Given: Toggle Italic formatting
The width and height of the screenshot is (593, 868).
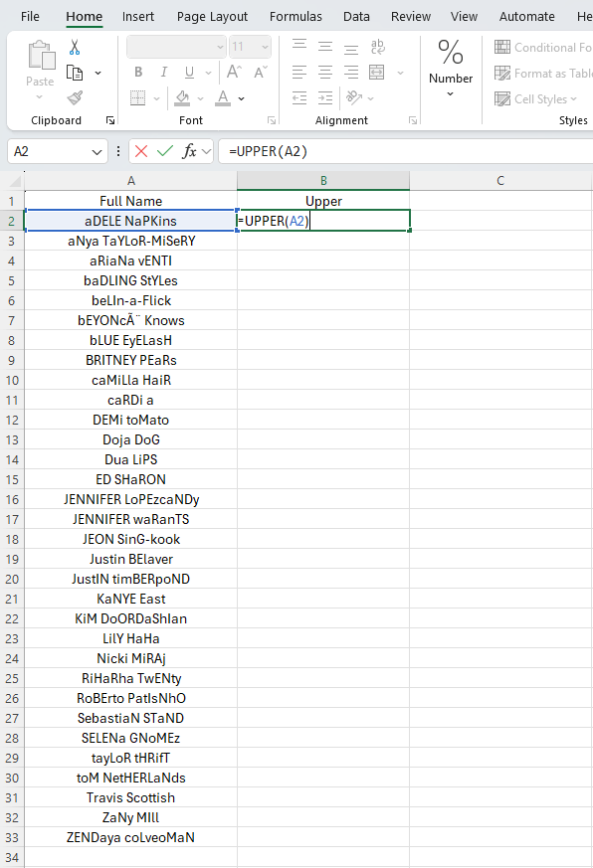Looking at the screenshot, I should pos(164,72).
